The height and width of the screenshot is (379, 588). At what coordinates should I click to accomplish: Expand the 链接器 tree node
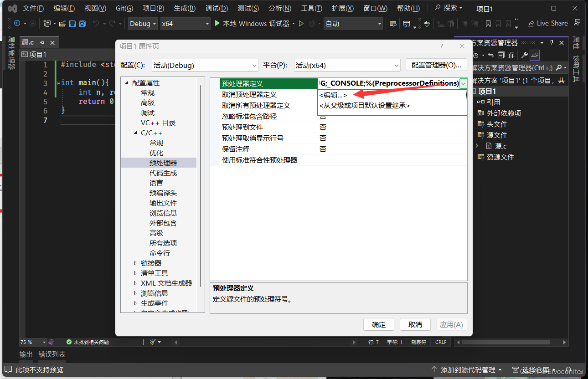136,263
